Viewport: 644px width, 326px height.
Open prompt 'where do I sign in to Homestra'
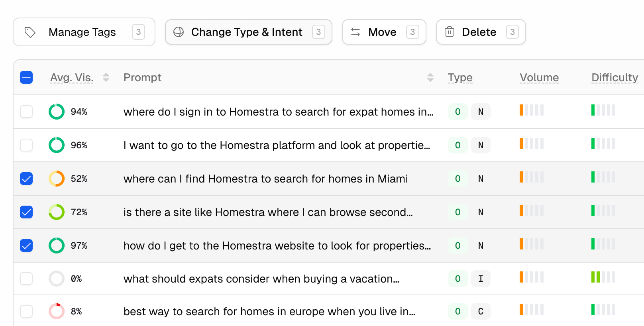coord(279,112)
